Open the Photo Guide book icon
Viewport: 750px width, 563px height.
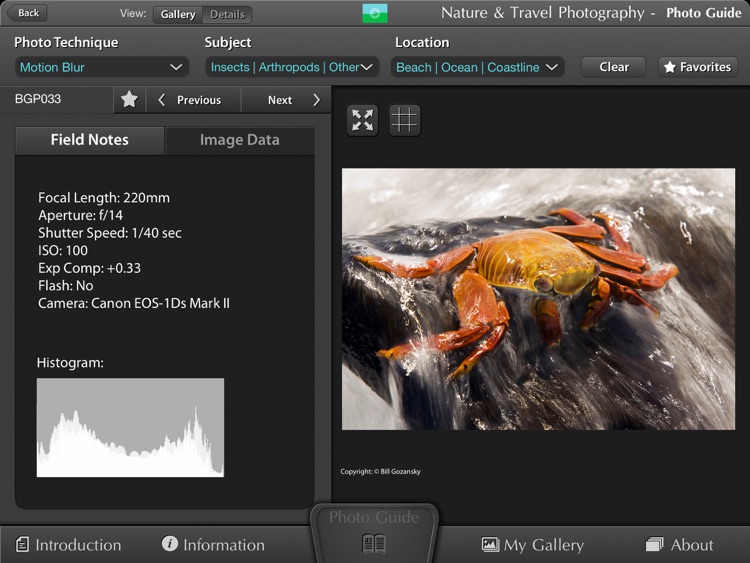(x=374, y=544)
